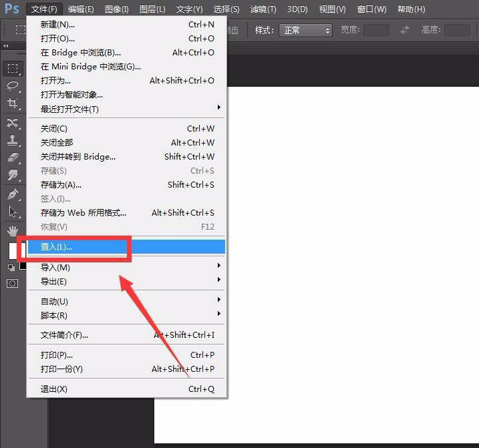479x448 pixels.
Task: Choose 新建(N)... from File menu
Action: coord(126,25)
